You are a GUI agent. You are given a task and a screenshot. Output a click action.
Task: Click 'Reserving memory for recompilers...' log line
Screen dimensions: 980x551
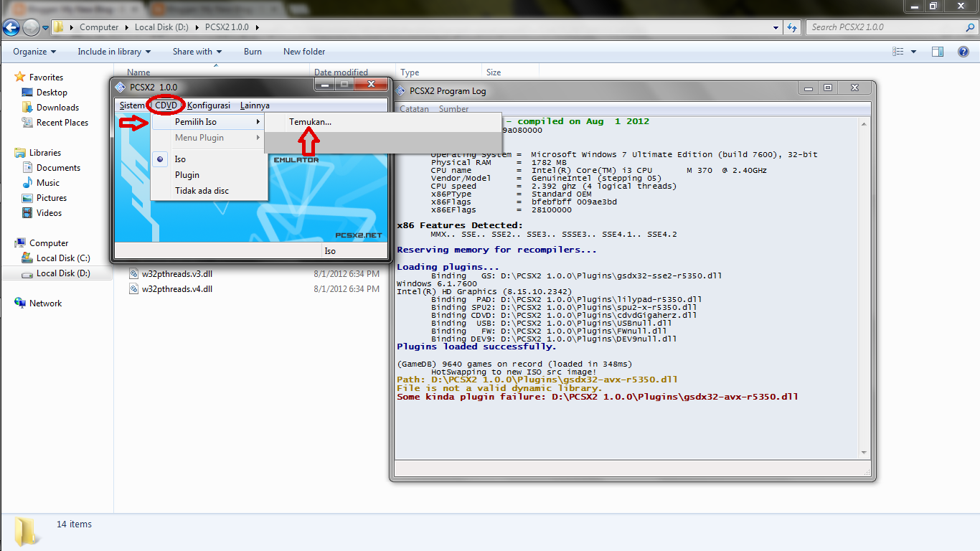496,250
